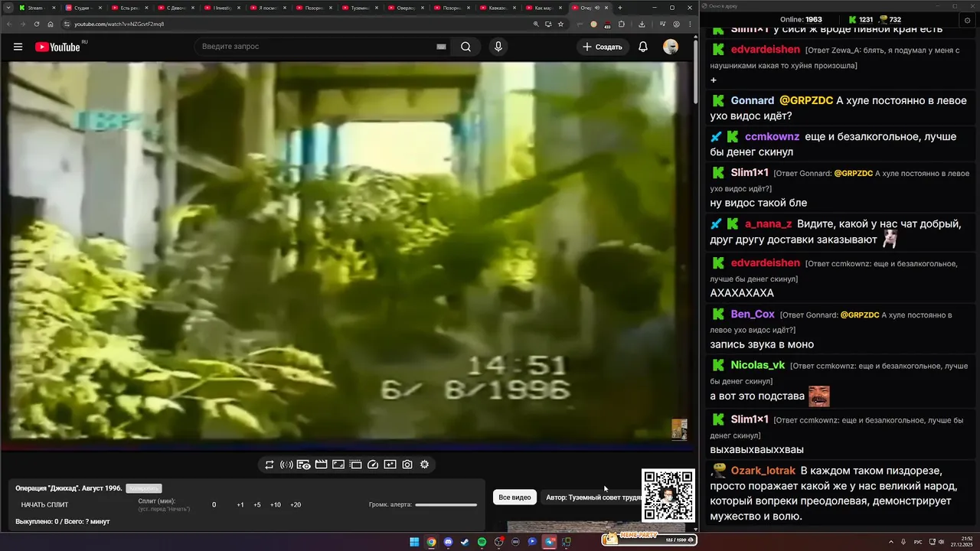Screen dimensions: 980x551
Task: Click the Online: 1963 counter in chat
Action: pyautogui.click(x=801, y=19)
